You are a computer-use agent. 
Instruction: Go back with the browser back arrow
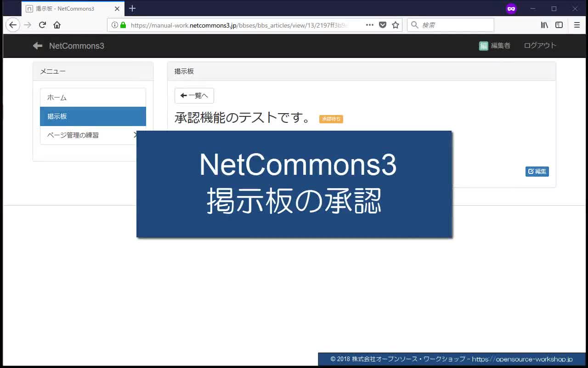click(x=13, y=25)
